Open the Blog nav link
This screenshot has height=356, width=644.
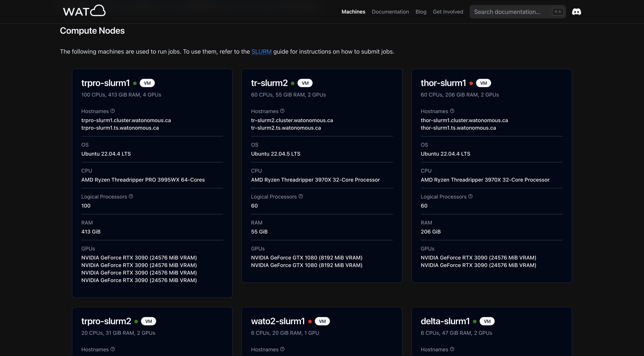(421, 12)
